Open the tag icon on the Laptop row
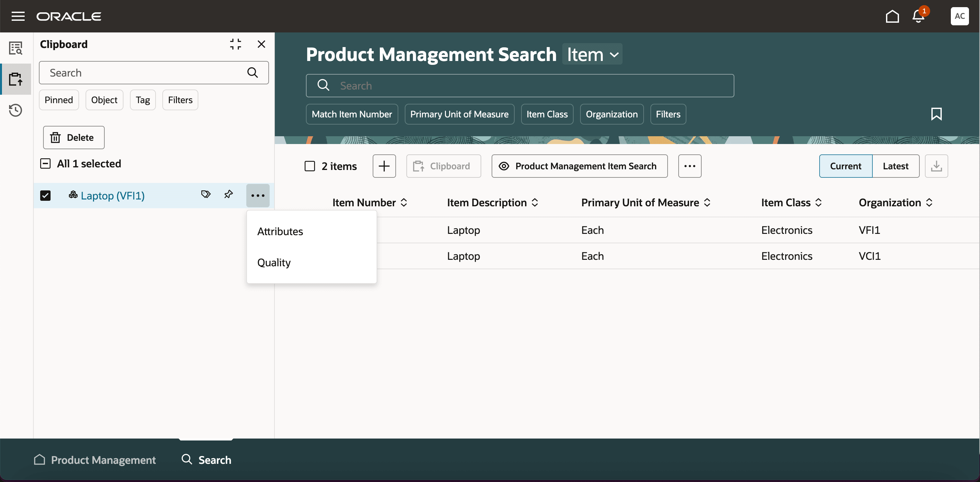The height and width of the screenshot is (482, 980). point(206,194)
